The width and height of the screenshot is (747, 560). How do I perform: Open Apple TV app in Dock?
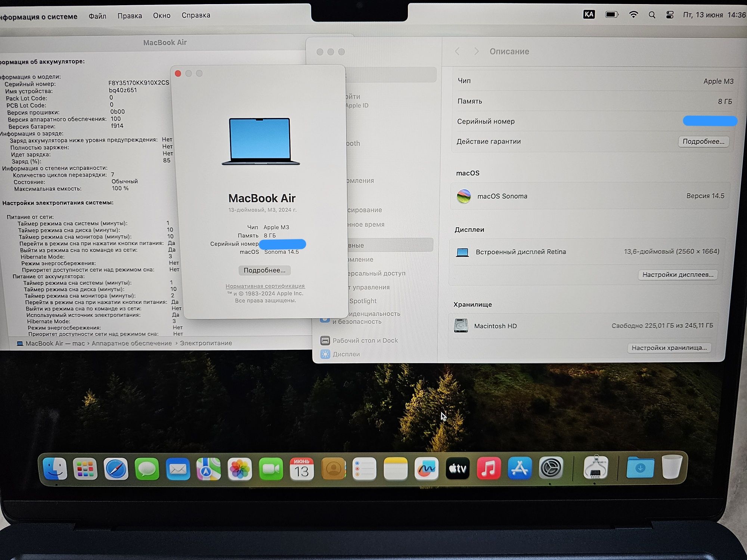pos(458,468)
